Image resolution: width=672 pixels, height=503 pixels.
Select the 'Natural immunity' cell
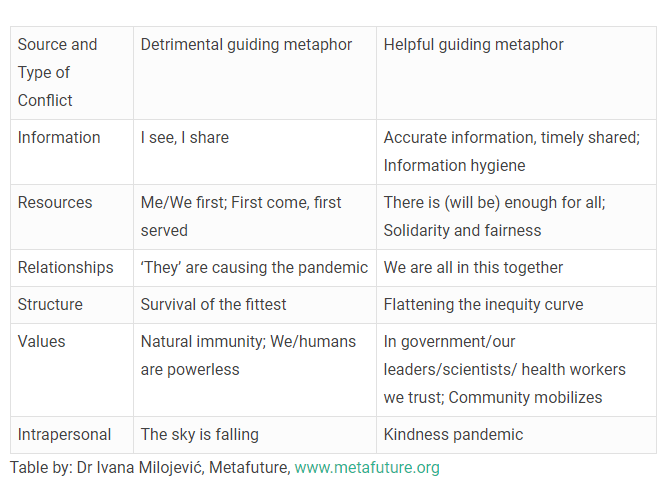[x=248, y=355]
